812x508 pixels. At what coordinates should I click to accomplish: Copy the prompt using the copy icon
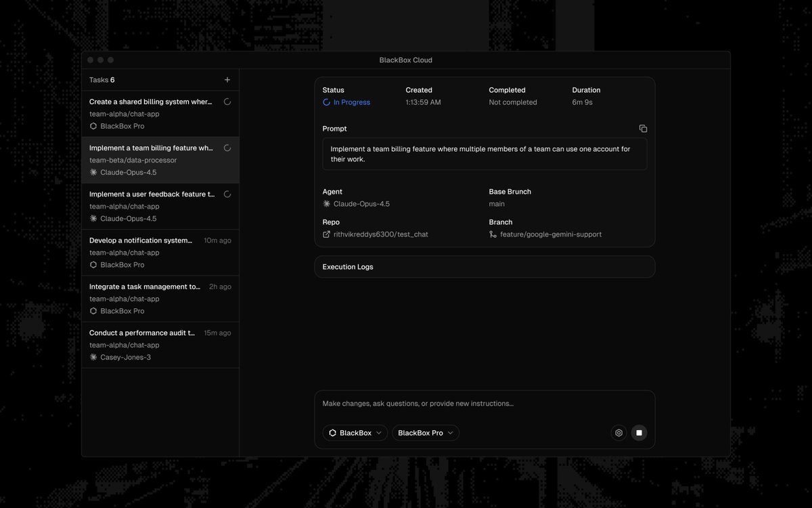(643, 129)
